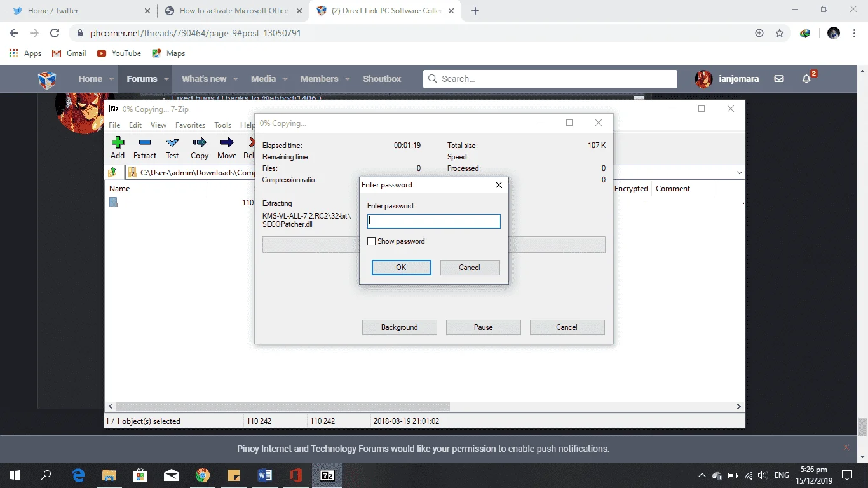Screen dimensions: 868x488
Task: Open the File menu in 7-Zip
Action: 114,125
